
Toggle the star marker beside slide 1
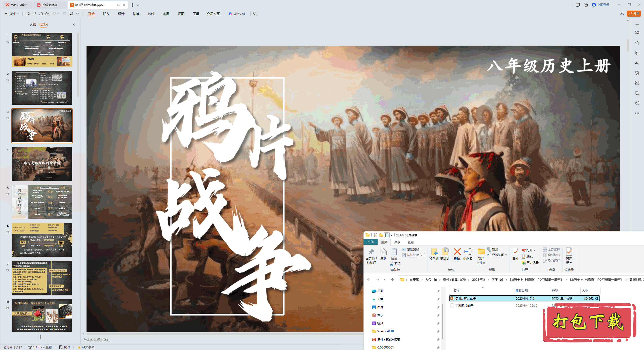pyautogui.click(x=8, y=42)
